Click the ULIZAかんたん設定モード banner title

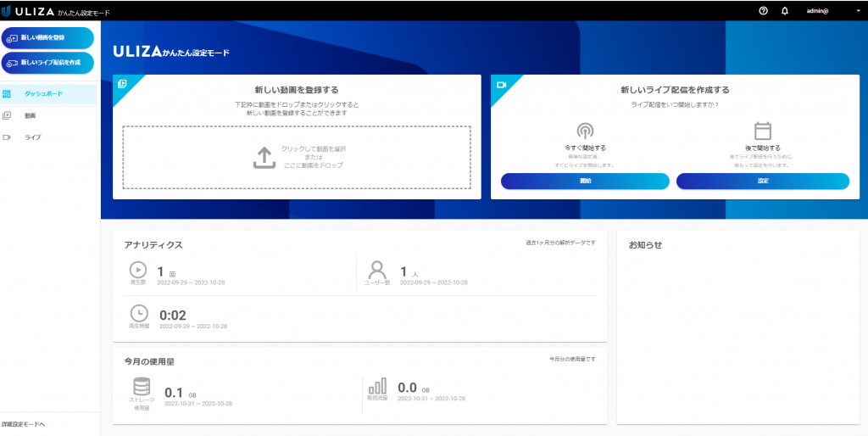pos(171,52)
